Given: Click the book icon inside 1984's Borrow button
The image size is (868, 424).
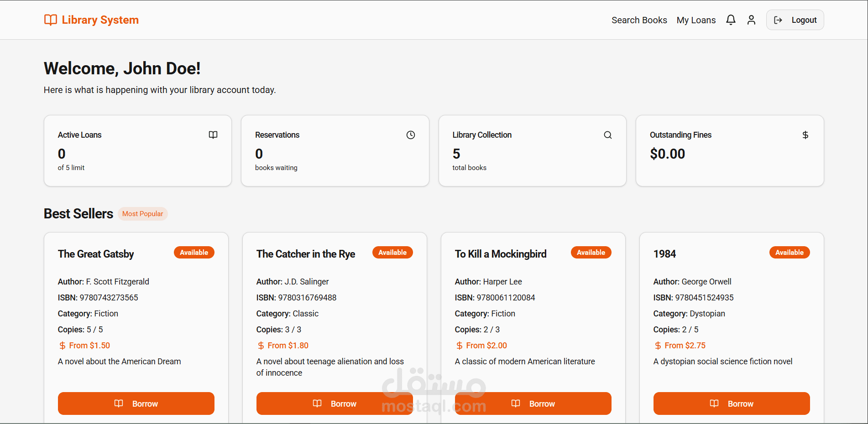Looking at the screenshot, I should click(x=714, y=403).
